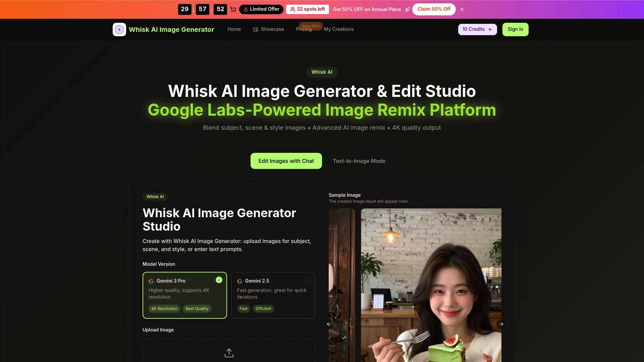Screen dimensions: 644x362
Task: Switch to Text-to-Image Mode
Action: point(359,161)
